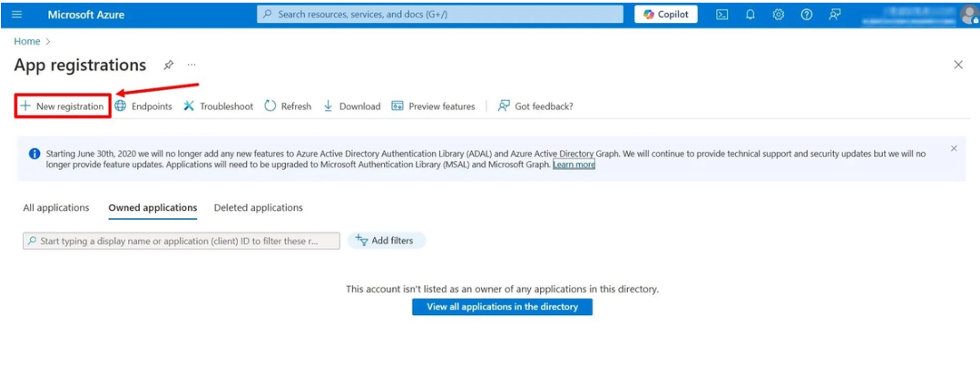Image resolution: width=980 pixels, height=374 pixels.
Task: Open the top bar feedback icon
Action: click(835, 14)
